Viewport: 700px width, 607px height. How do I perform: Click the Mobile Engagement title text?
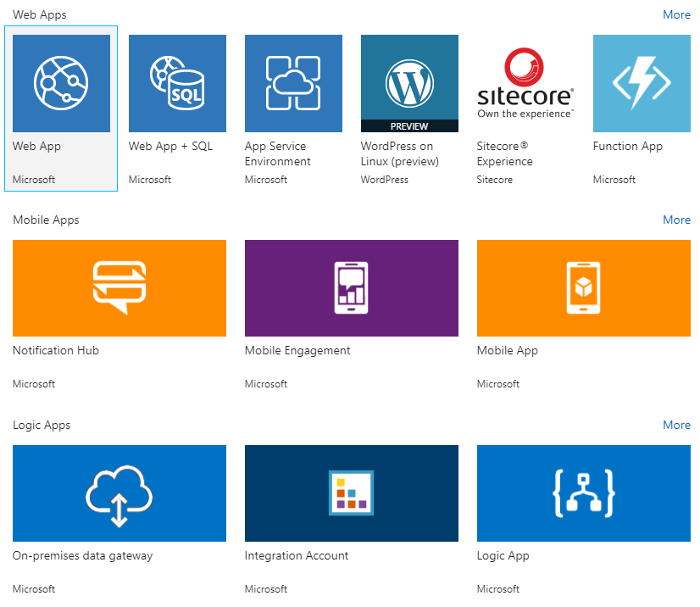click(297, 350)
